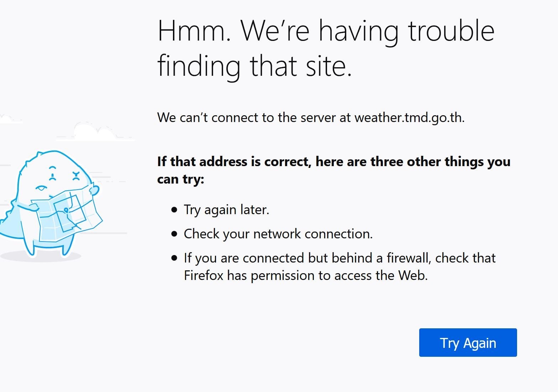Viewport: 558px width, 392px height.
Task: Click the blue Try Again button
Action: [x=468, y=343]
